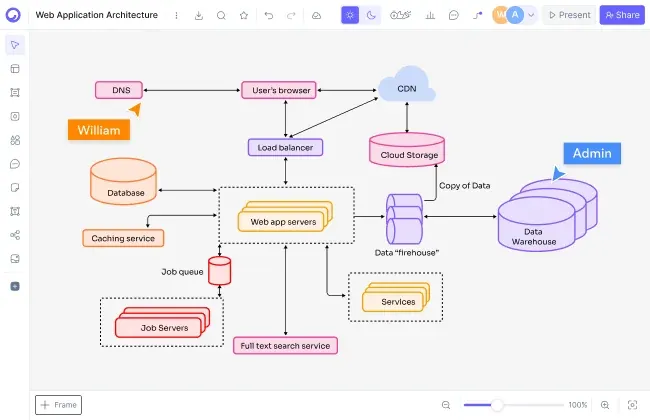Click the download icon in top toolbar

click(x=199, y=15)
